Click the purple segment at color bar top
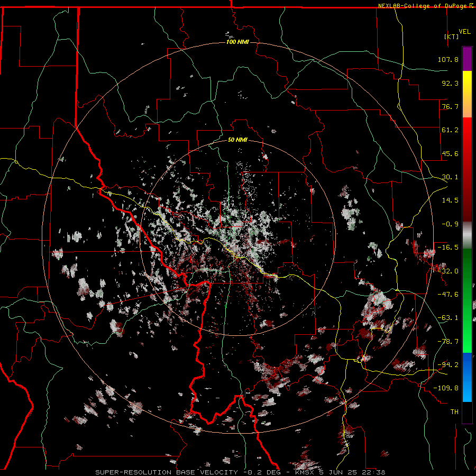This screenshot has width=476, height=476. click(467, 59)
